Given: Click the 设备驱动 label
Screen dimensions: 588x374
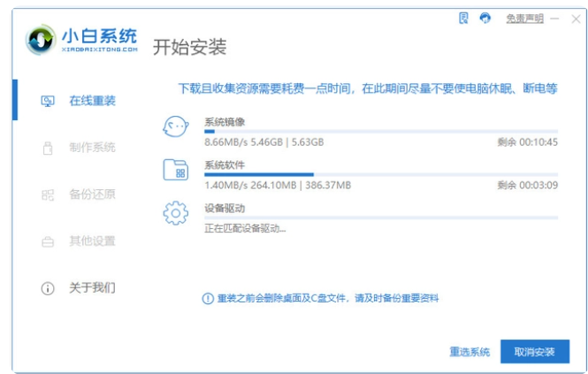Looking at the screenshot, I should [225, 208].
